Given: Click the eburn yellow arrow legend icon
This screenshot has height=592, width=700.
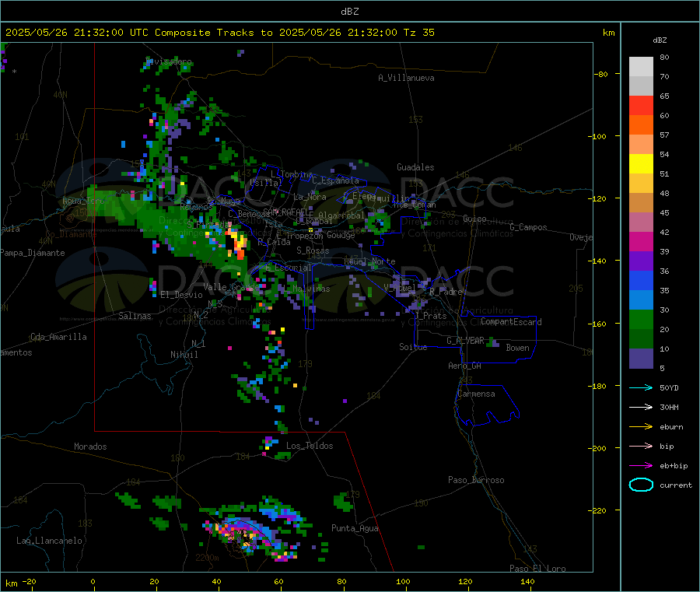Looking at the screenshot, I should (x=641, y=427).
